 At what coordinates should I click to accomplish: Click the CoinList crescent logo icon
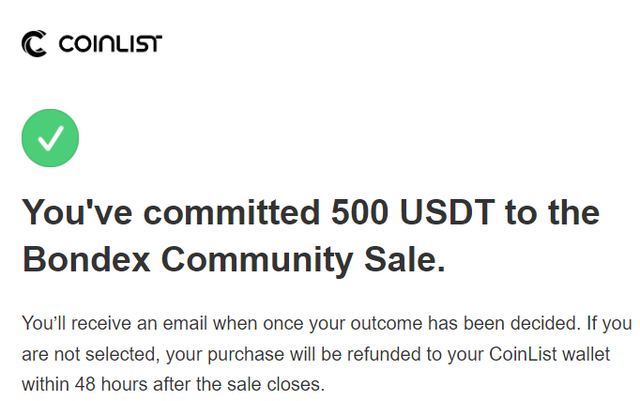coord(34,44)
